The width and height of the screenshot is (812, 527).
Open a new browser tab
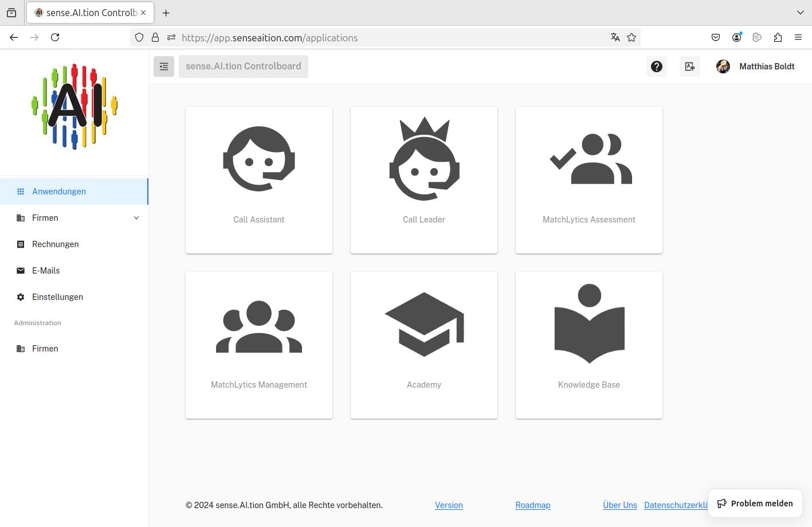(x=166, y=13)
